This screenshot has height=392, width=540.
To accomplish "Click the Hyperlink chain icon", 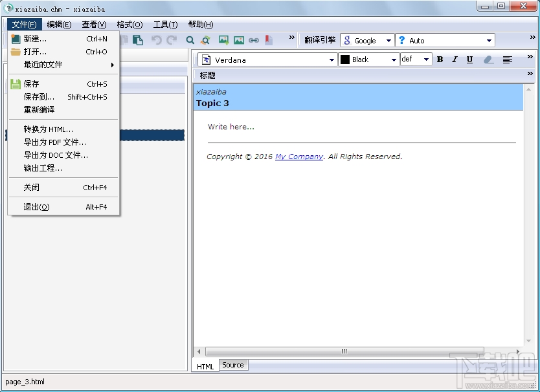I will [254, 40].
